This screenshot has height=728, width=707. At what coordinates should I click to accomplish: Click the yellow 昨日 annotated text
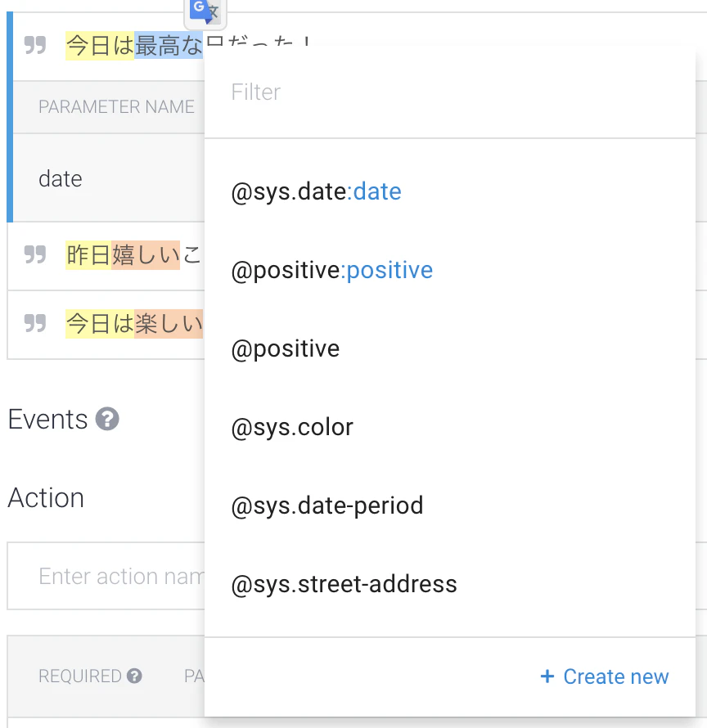point(88,255)
